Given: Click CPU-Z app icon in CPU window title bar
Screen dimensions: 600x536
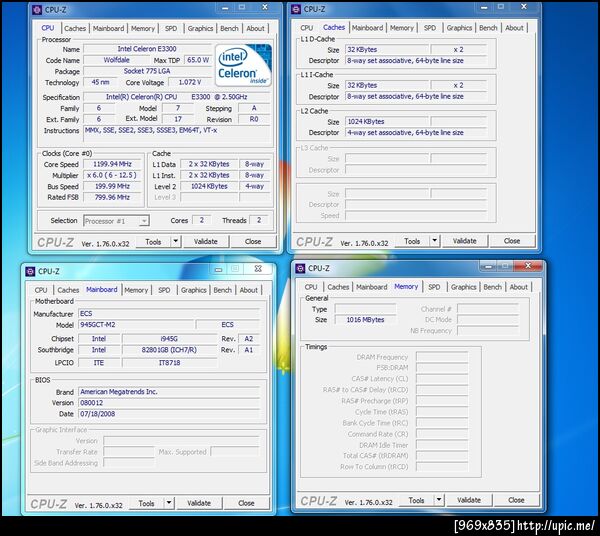Looking at the screenshot, I should pyautogui.click(x=37, y=10).
